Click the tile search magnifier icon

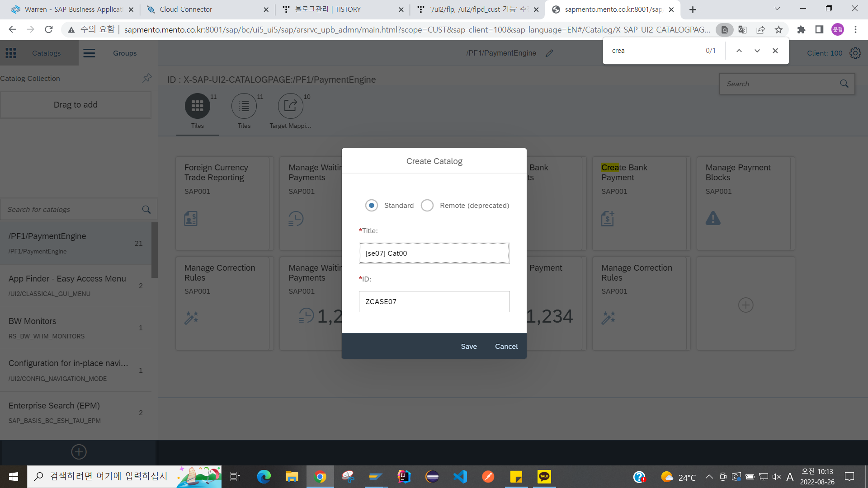pos(844,84)
